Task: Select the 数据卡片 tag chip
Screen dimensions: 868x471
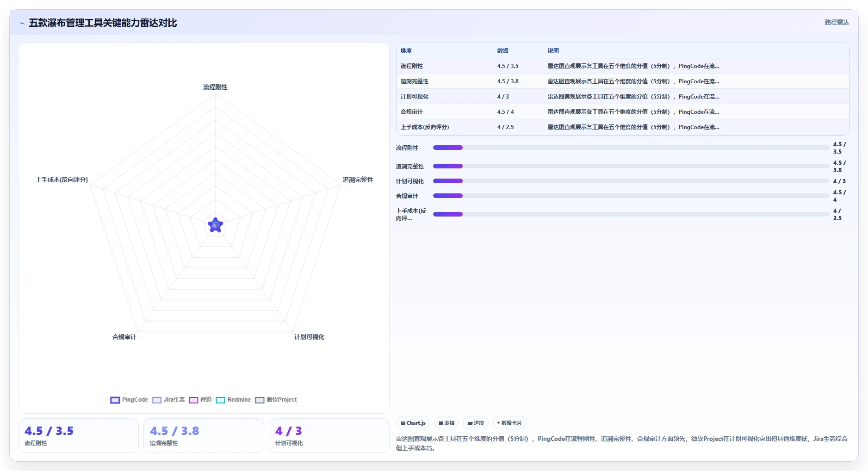Action: coord(509,423)
